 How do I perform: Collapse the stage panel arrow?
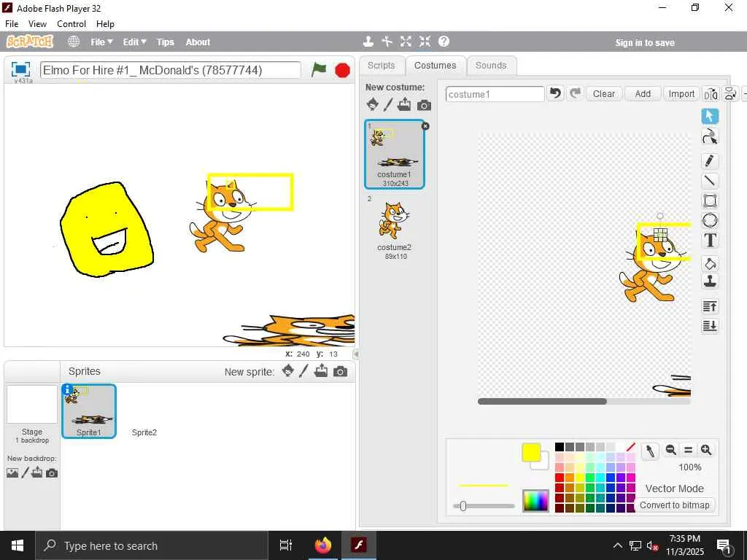(355, 354)
